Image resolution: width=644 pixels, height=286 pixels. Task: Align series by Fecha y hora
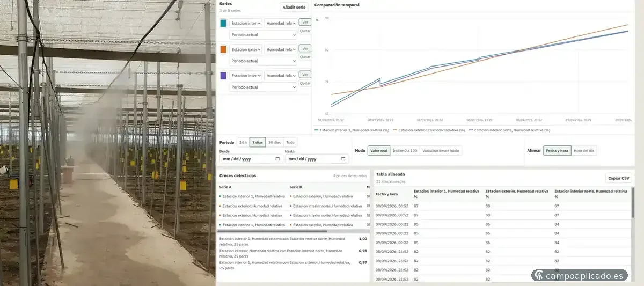(x=557, y=151)
